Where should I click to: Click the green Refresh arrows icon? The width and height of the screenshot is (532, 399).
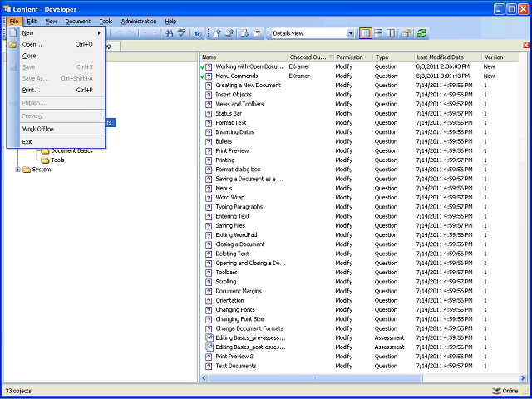421,33
